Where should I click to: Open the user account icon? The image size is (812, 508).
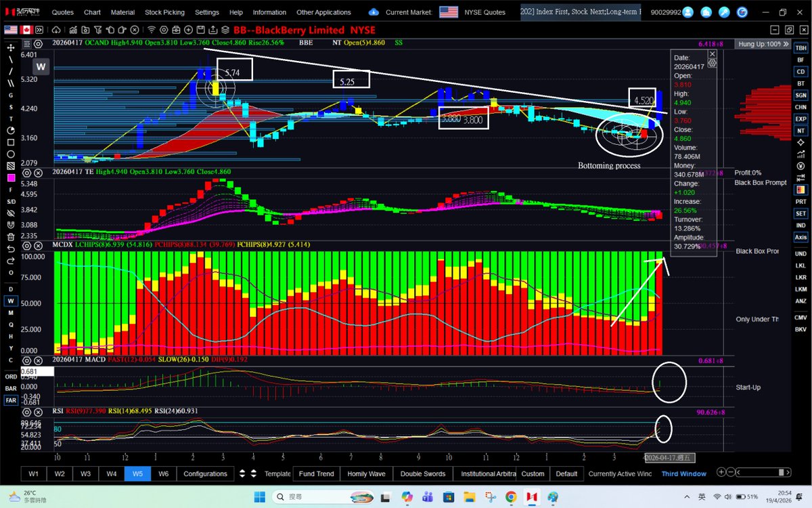[x=687, y=12]
